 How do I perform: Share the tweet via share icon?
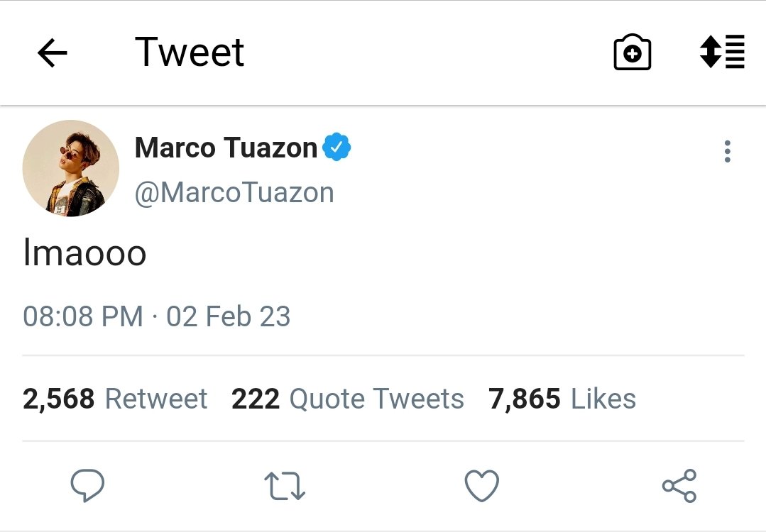(679, 486)
